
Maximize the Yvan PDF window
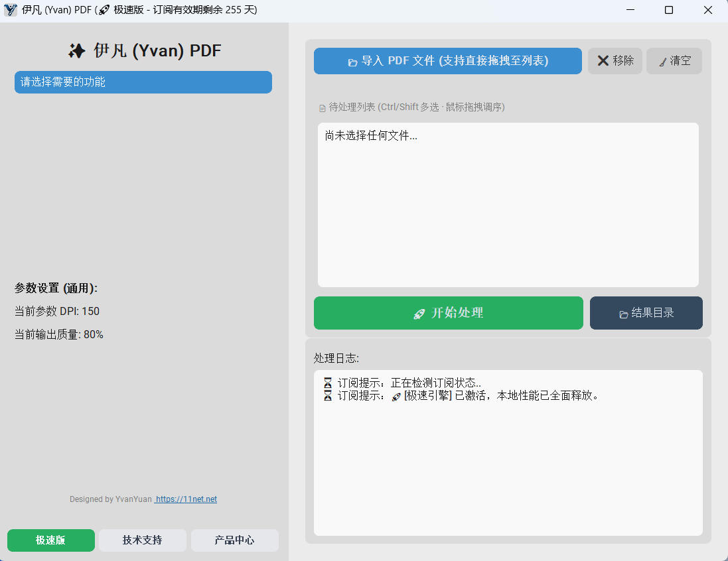[669, 10]
